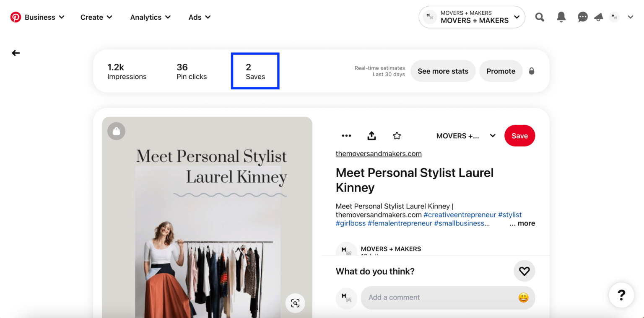
Task: Save the pin with the red Save button
Action: click(x=519, y=135)
